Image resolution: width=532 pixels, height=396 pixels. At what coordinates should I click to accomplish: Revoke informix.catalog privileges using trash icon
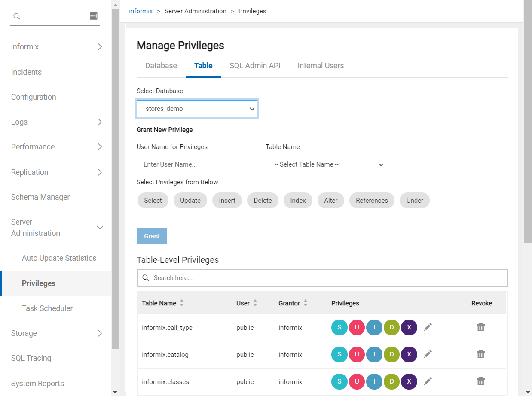tap(480, 354)
